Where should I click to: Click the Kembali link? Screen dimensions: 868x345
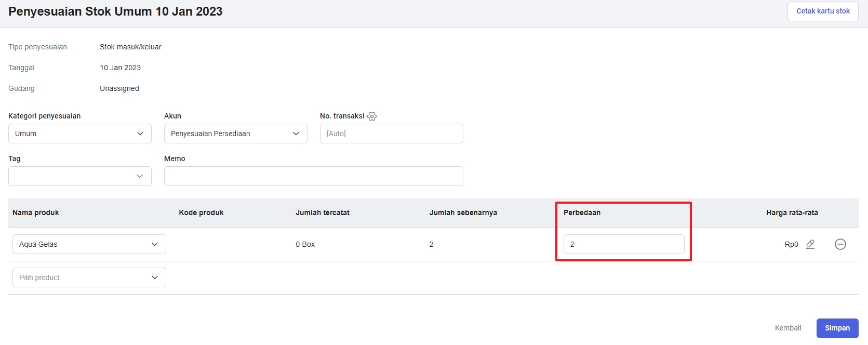[x=788, y=328]
